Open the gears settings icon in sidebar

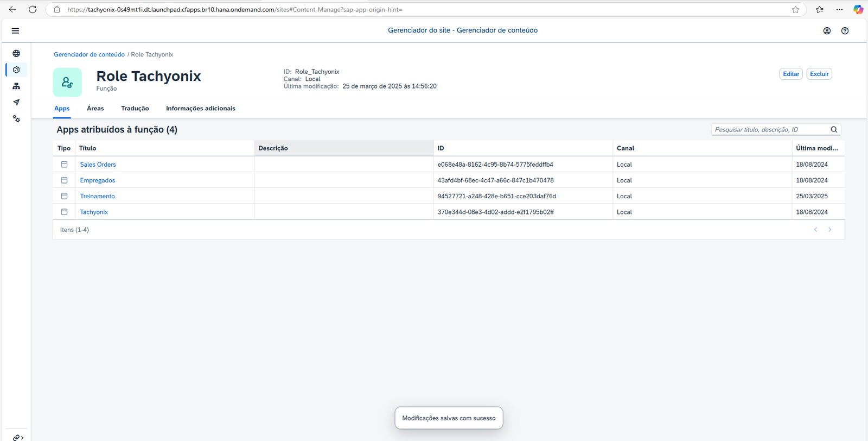16,118
